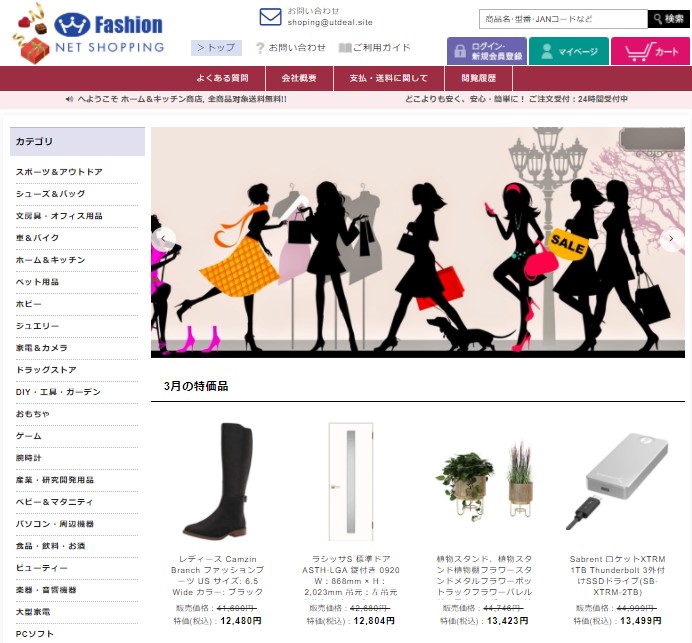This screenshot has height=643, width=692.
Task: Select 楽器・音響機器 category
Action: 46,590
